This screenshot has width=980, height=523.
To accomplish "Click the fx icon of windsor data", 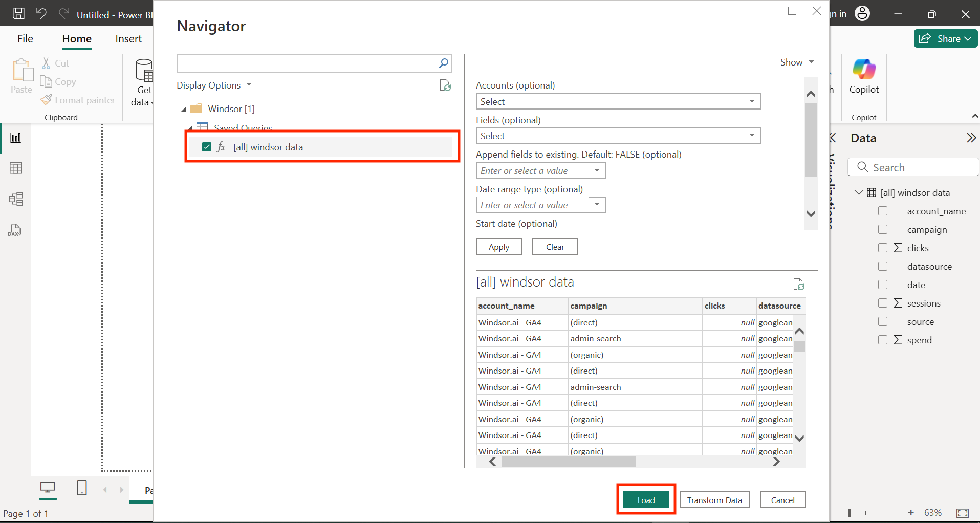I will click(221, 147).
